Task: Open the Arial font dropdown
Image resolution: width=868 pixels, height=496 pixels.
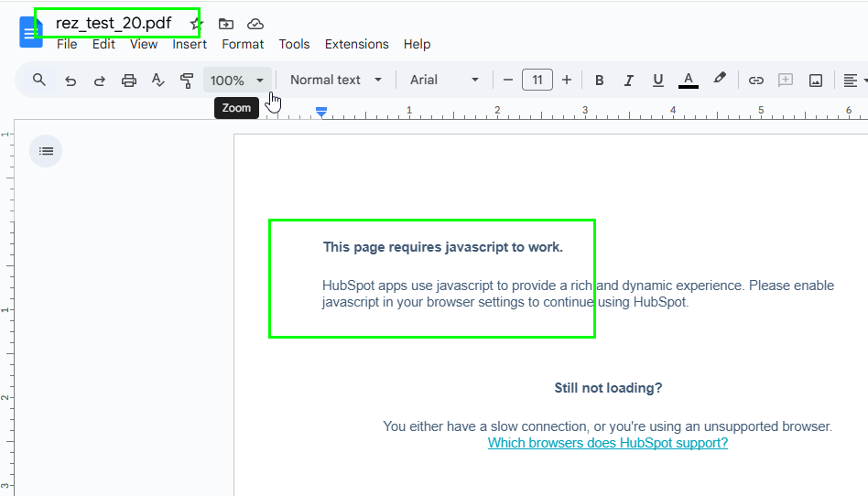Action: (444, 80)
